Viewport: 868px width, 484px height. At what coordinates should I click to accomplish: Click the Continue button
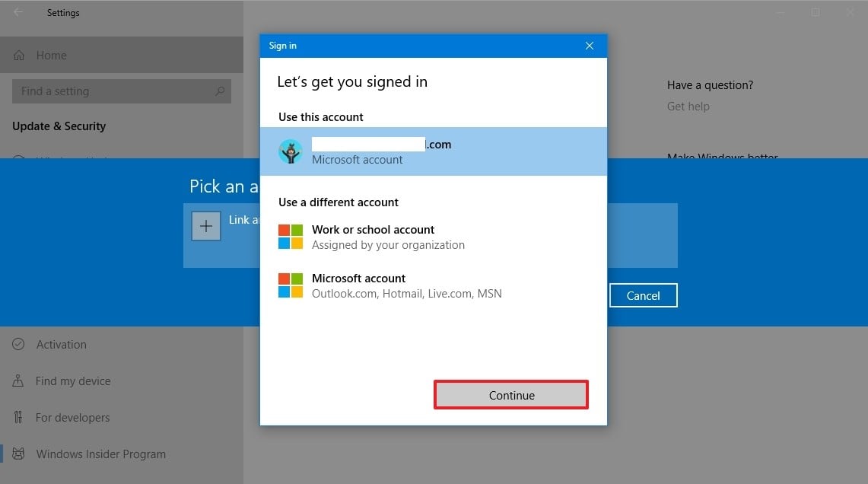[x=511, y=395]
